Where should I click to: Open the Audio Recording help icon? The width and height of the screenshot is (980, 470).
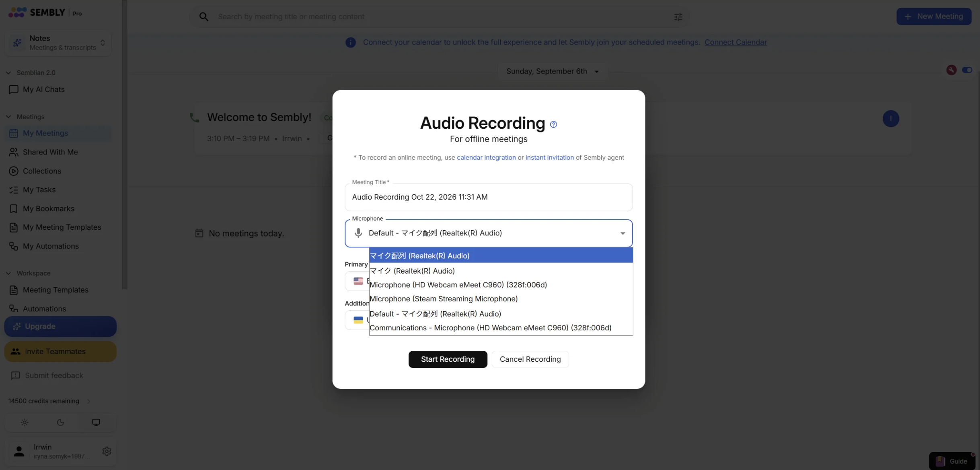553,124
